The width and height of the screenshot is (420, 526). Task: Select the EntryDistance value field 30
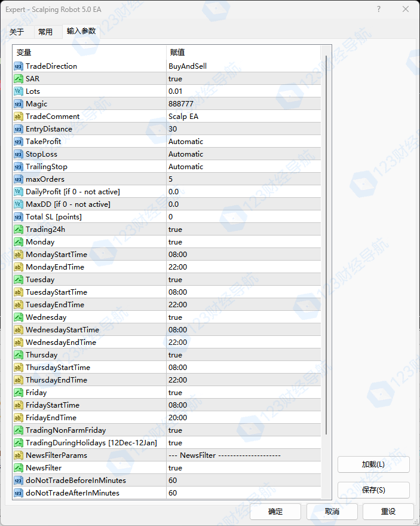tap(244, 129)
